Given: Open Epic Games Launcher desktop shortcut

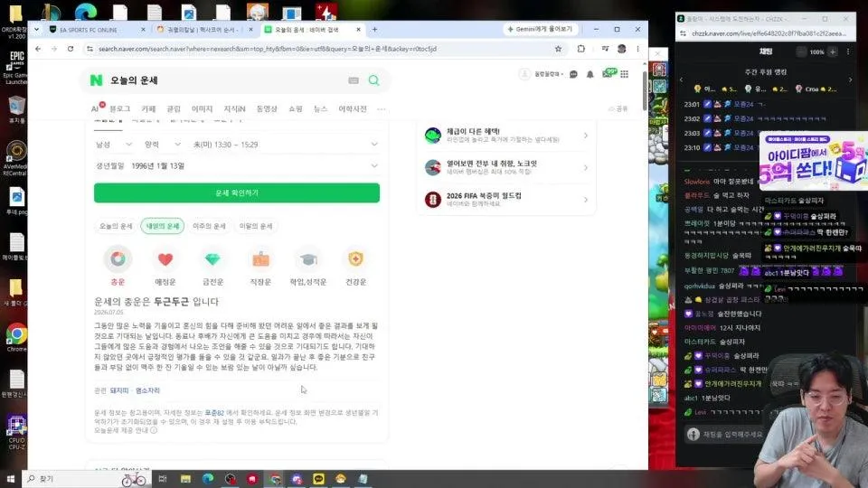Looking at the screenshot, I should point(16,68).
